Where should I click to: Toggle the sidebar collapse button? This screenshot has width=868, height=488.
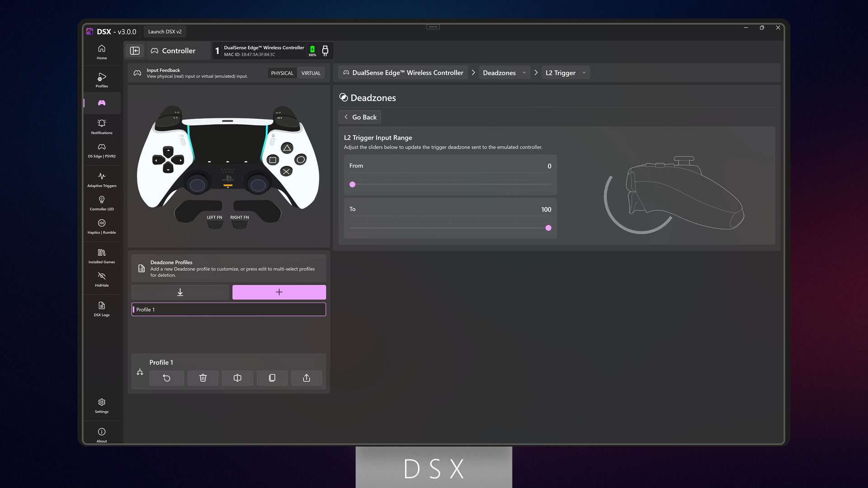(x=135, y=50)
